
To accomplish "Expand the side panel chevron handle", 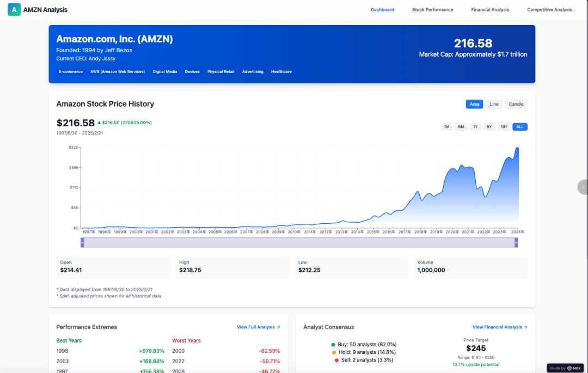I will [583, 187].
